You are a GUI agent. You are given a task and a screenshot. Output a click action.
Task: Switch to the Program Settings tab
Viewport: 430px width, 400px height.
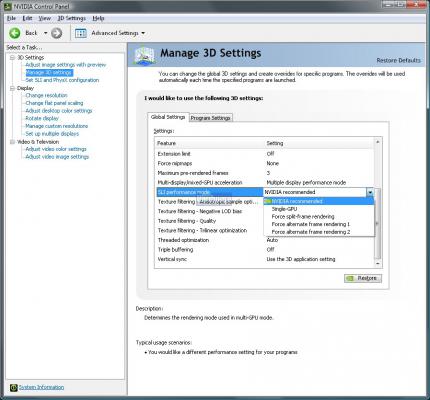[x=210, y=118]
